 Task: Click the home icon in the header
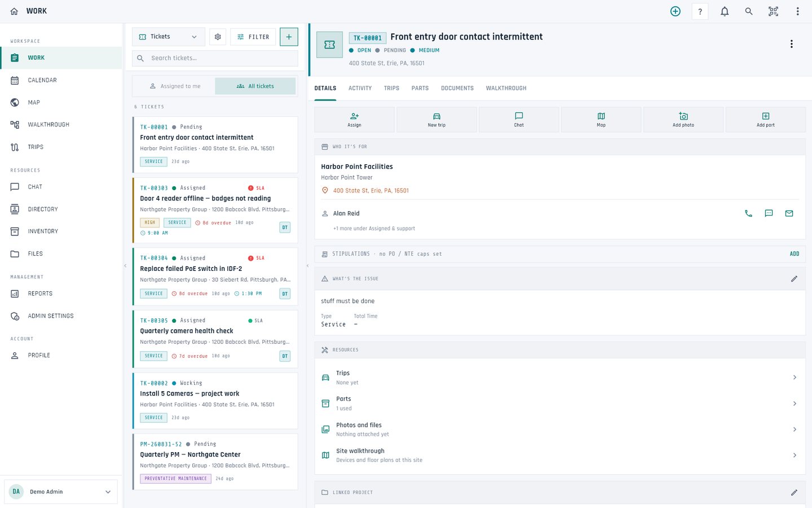pos(14,11)
